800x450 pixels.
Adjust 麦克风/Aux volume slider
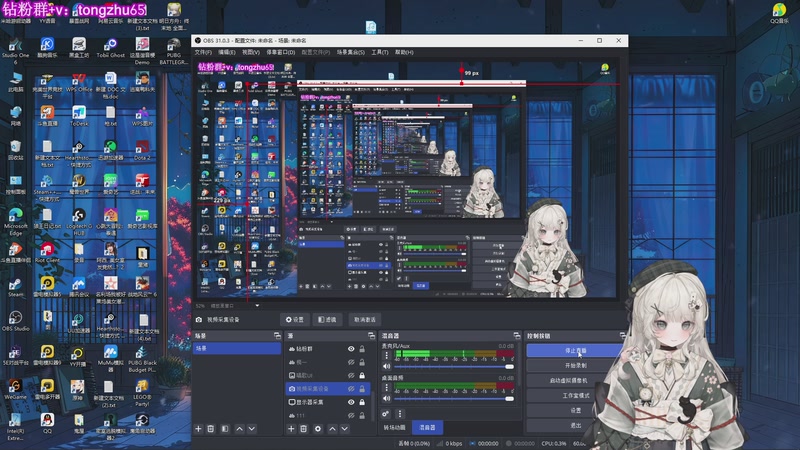pyautogui.click(x=454, y=366)
